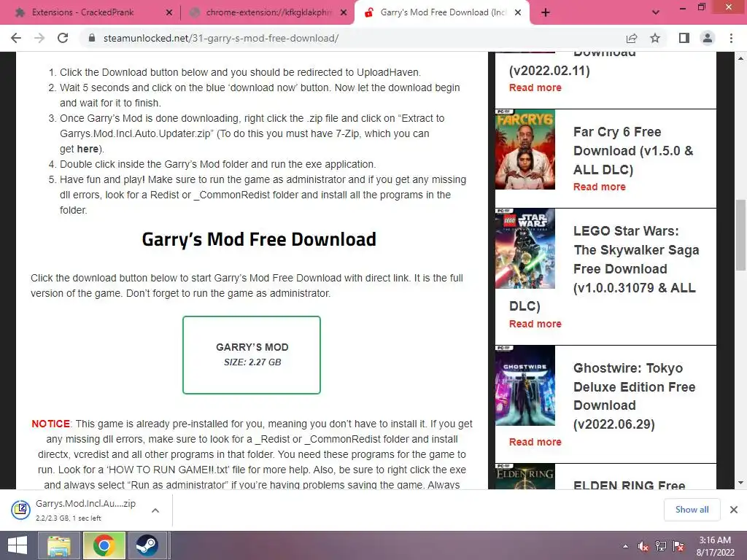The image size is (747, 560).
Task: Open Chrome's three-dot menu
Action: (x=731, y=38)
